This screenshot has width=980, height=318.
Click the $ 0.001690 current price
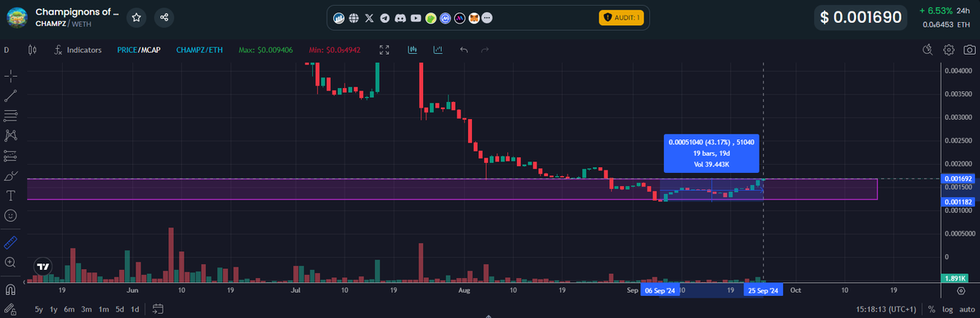tap(862, 17)
